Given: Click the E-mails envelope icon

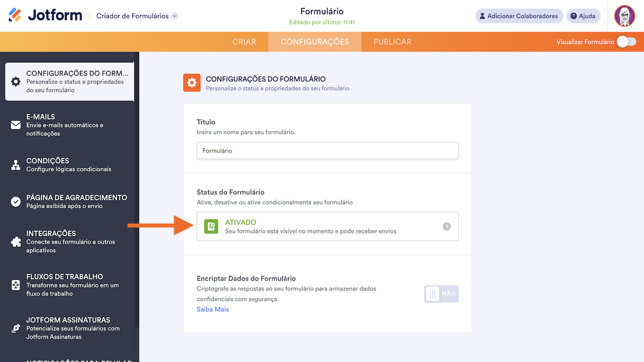Looking at the screenshot, I should click(x=16, y=125).
